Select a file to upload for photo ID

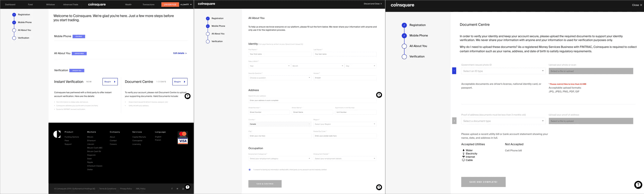[x=591, y=71]
